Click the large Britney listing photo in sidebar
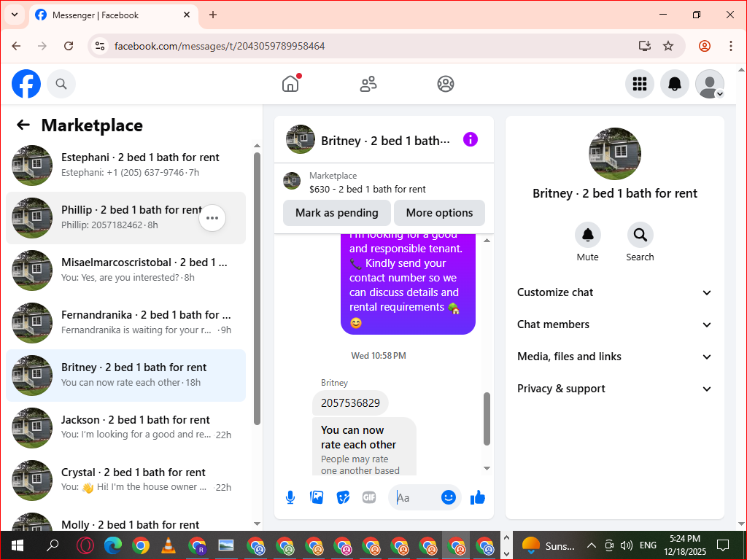 tap(614, 154)
